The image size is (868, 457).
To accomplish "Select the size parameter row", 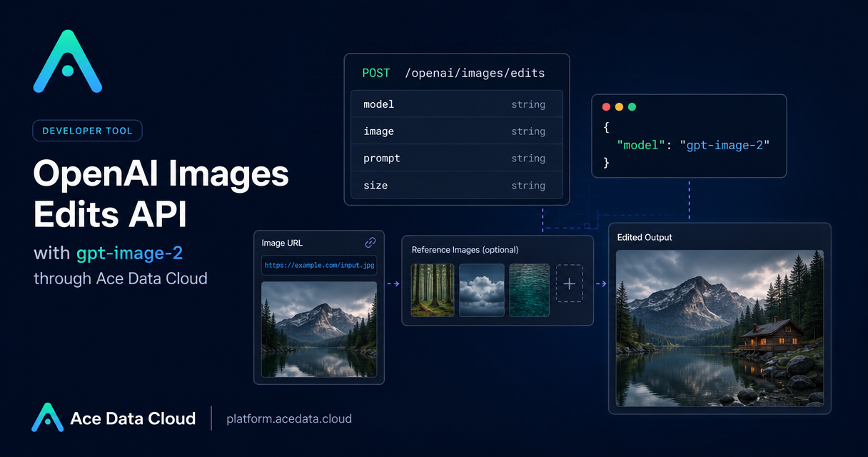I will coord(457,186).
